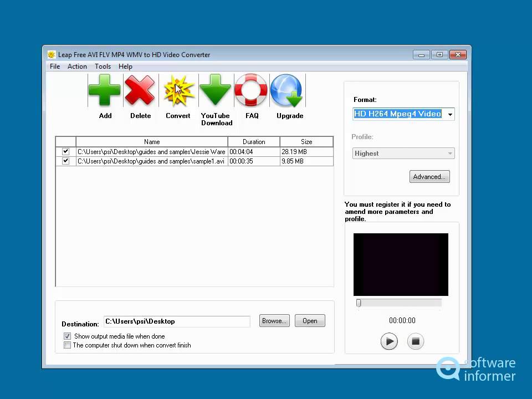The width and height of the screenshot is (532, 399).
Task: Uncheck the Jessie Ware file row checkbox
Action: (65, 151)
